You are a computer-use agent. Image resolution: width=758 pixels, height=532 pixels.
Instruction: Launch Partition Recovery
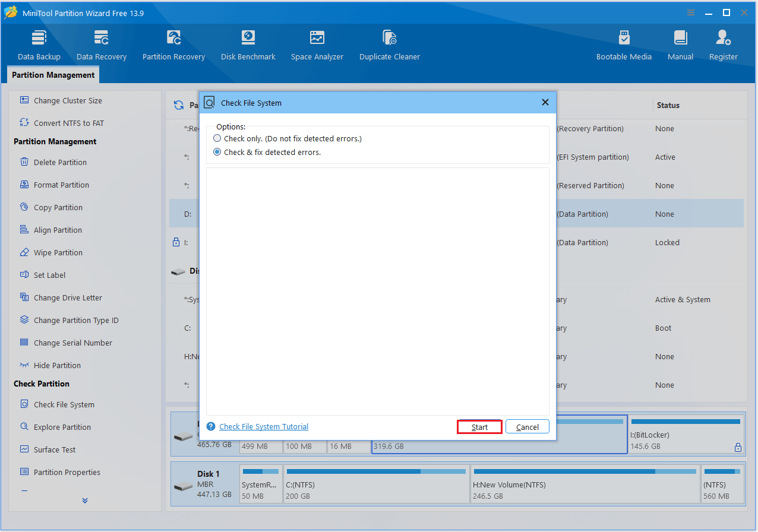[173, 45]
